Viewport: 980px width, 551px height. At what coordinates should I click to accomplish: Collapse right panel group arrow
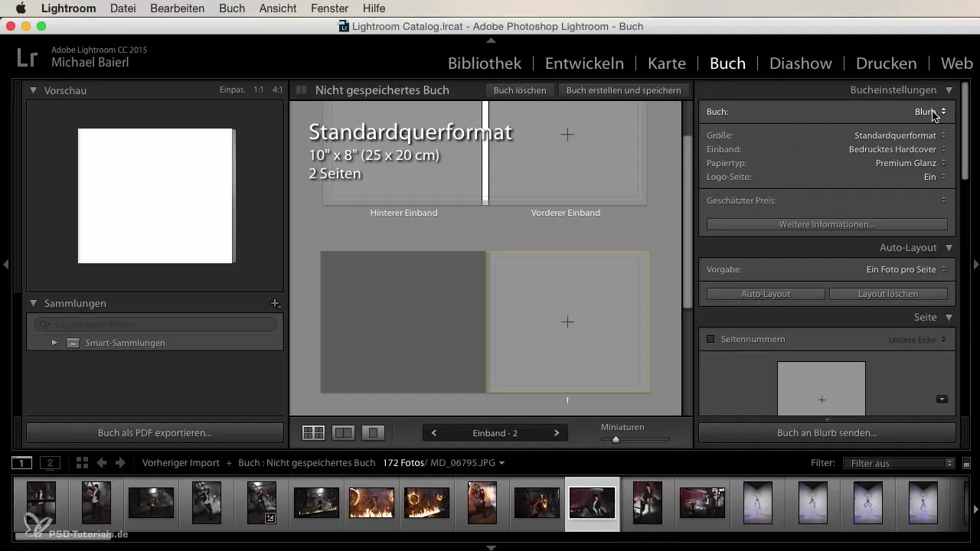tap(975, 264)
